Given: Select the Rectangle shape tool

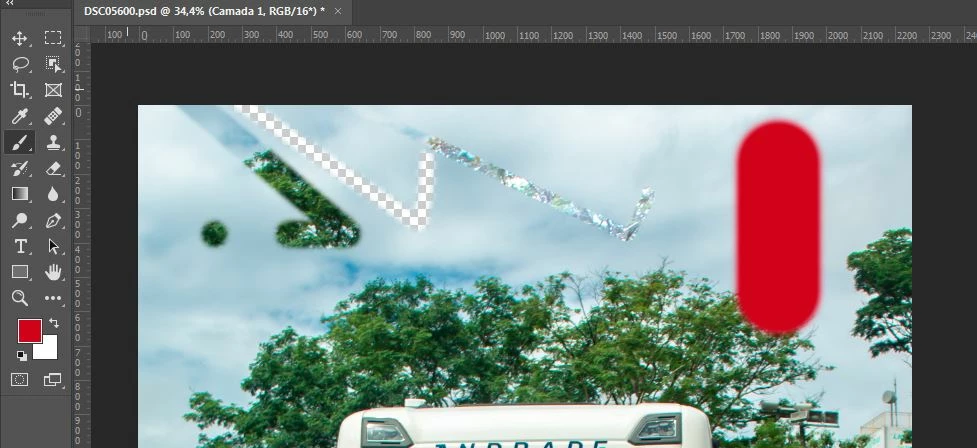Looking at the screenshot, I should pos(19,272).
